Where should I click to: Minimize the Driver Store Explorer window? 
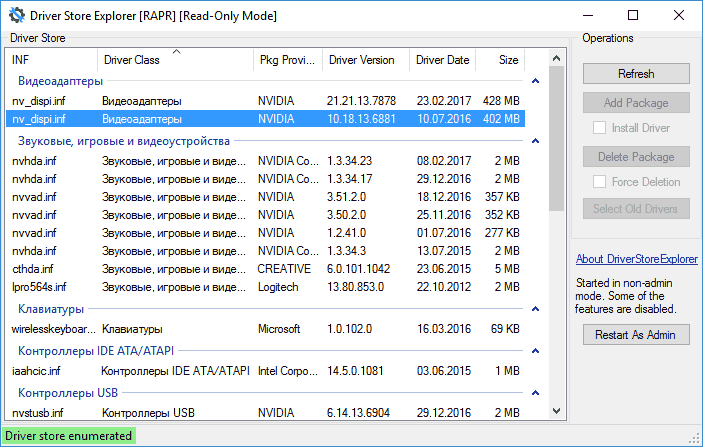click(x=588, y=16)
